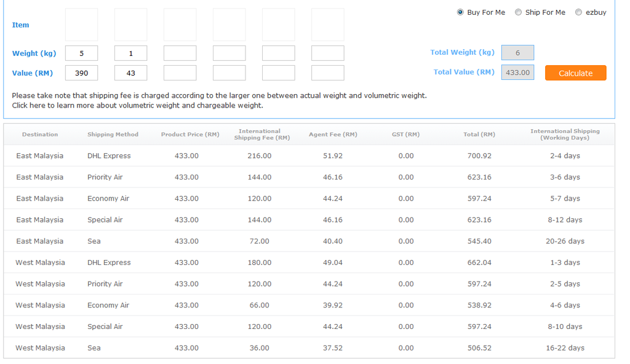This screenshot has height=364, width=630.
Task: Select the 506.52 total for West Malaysia Sea
Action: coord(479,347)
